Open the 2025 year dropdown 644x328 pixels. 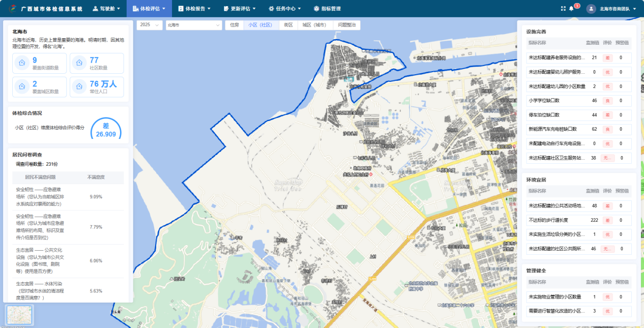coord(150,25)
